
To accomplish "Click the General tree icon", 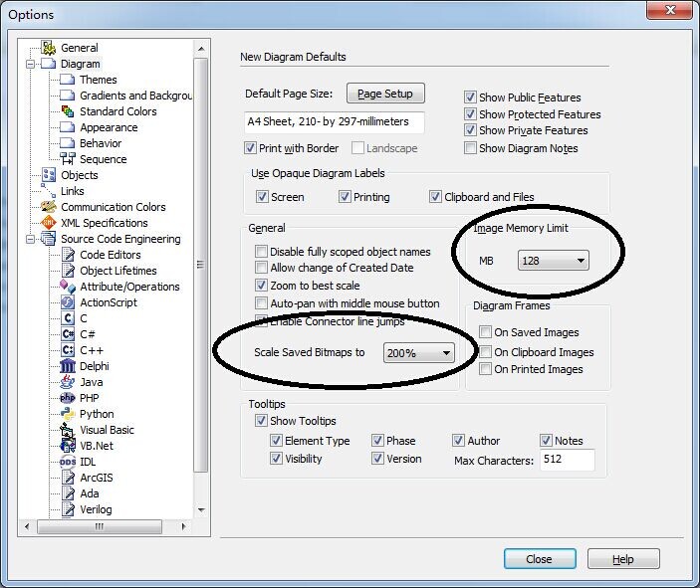I will coord(48,48).
